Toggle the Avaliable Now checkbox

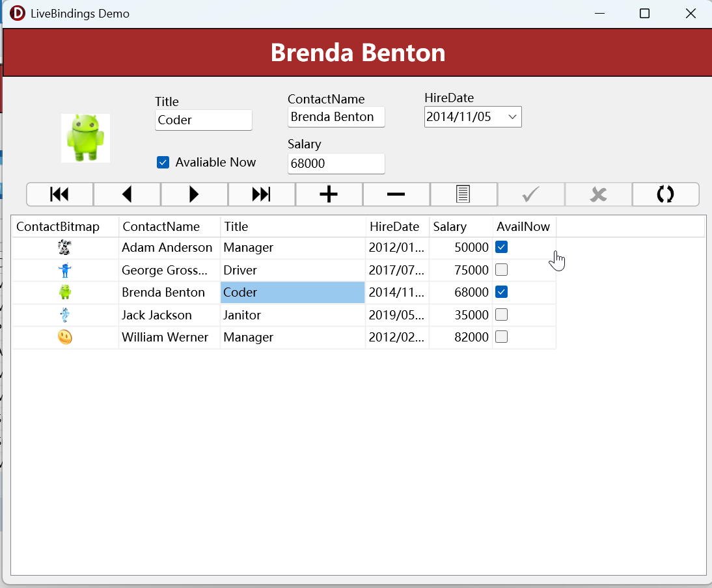[163, 163]
